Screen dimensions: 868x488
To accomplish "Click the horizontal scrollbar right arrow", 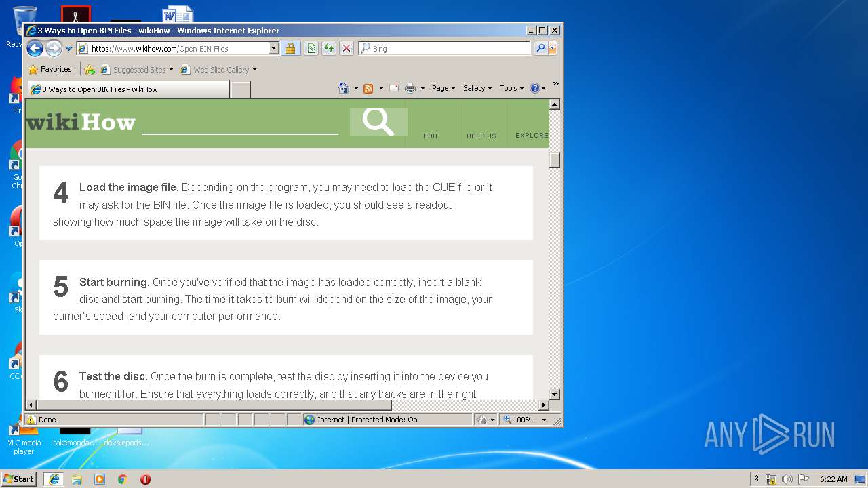I will pos(543,405).
